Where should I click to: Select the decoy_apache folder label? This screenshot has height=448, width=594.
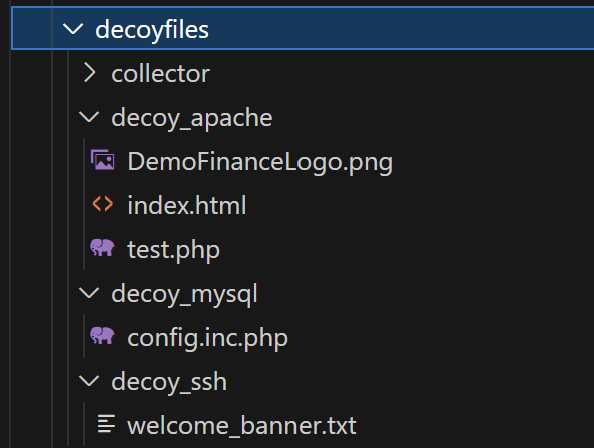(x=192, y=118)
